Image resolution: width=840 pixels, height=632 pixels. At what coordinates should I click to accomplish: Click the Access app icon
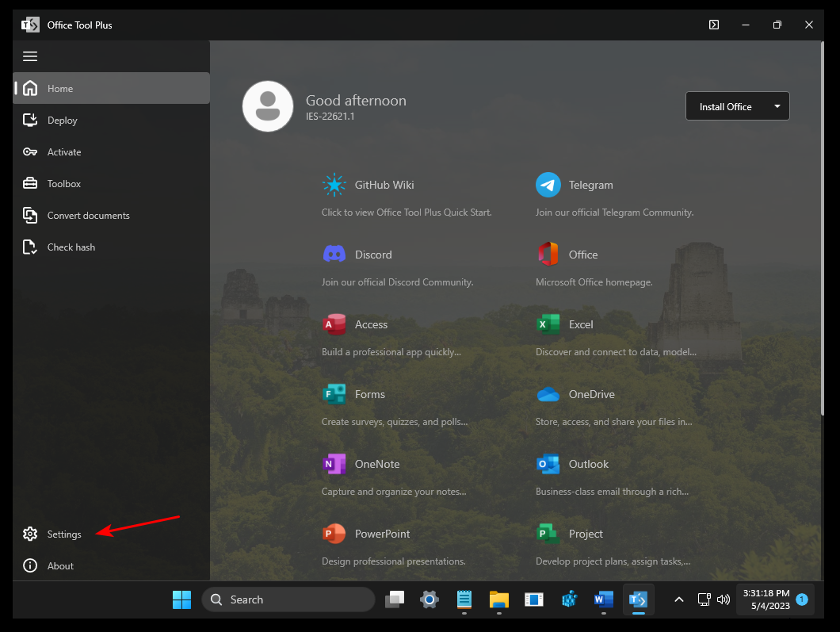(x=334, y=324)
